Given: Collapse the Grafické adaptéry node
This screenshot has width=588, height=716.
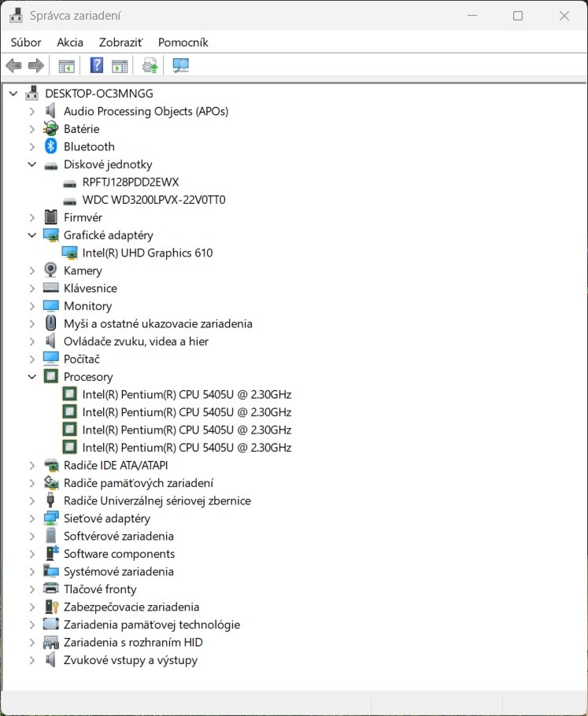Looking at the screenshot, I should [32, 235].
